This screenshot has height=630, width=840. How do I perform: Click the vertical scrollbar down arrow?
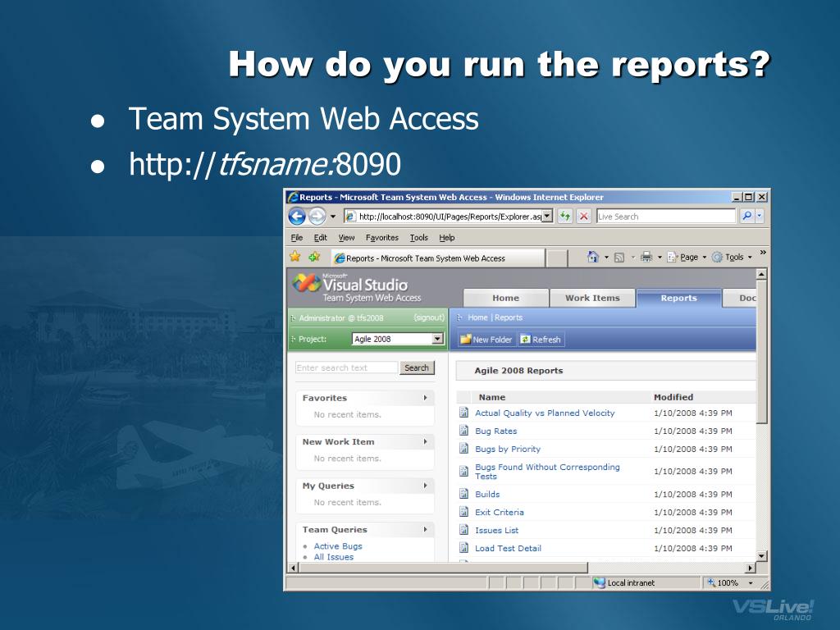pyautogui.click(x=761, y=555)
